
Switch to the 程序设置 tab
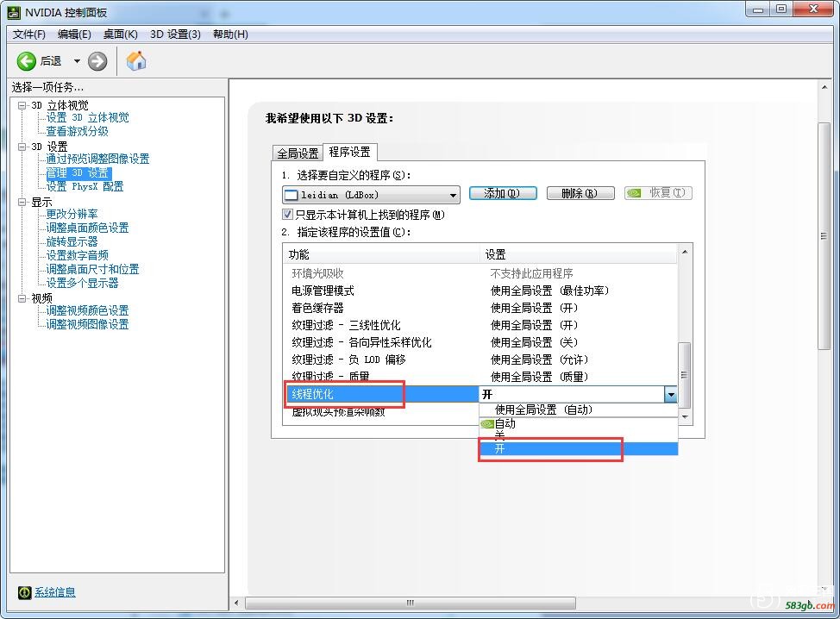pyautogui.click(x=350, y=152)
